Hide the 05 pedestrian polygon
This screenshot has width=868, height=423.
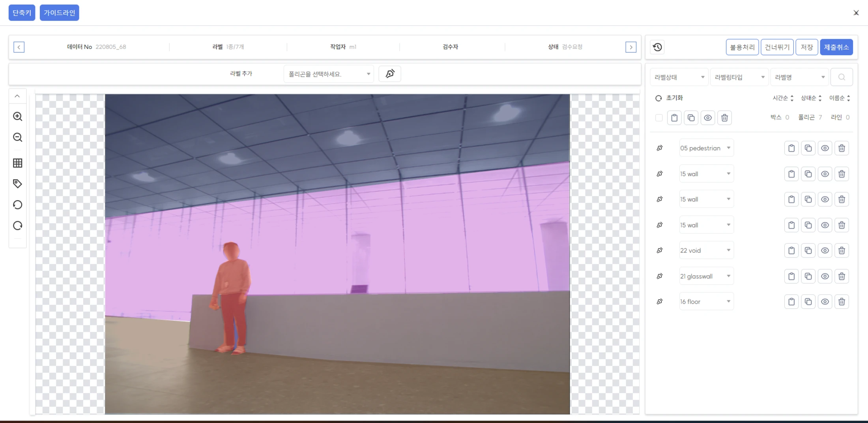[825, 148]
